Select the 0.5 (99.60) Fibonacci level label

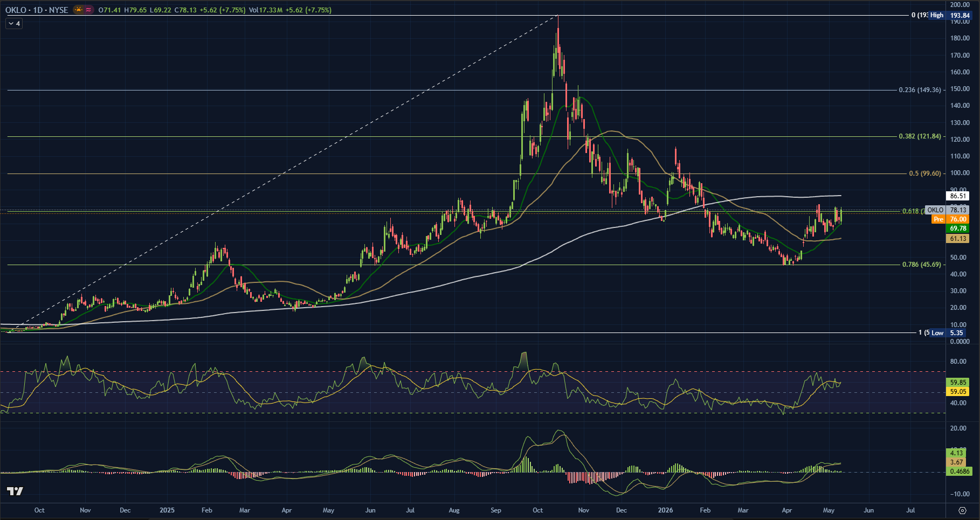click(925, 174)
